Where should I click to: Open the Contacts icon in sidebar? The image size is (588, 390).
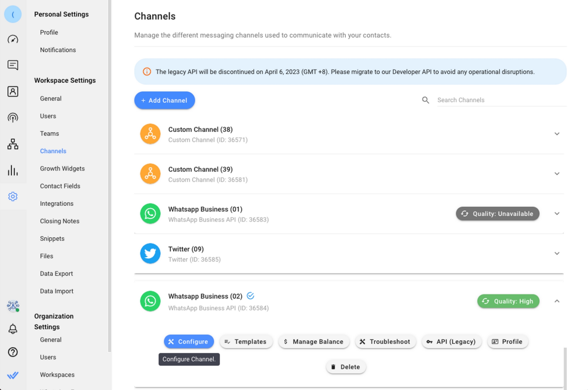click(13, 91)
